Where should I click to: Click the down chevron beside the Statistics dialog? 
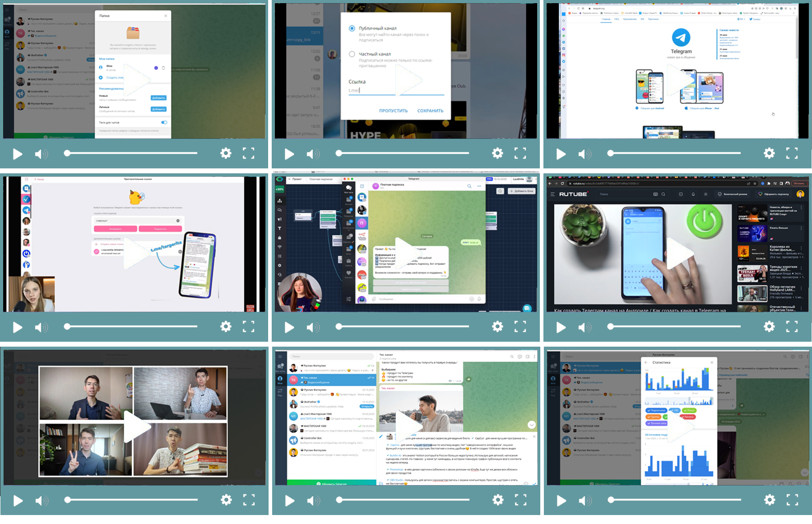(804, 472)
